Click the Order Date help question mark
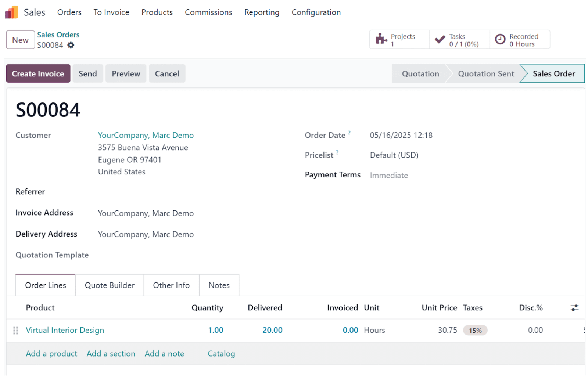 (349, 133)
